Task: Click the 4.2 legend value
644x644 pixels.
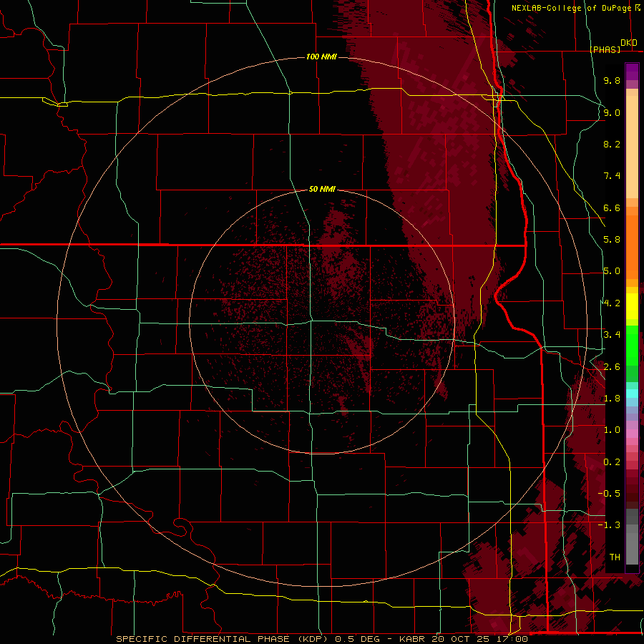Action: pyautogui.click(x=612, y=303)
